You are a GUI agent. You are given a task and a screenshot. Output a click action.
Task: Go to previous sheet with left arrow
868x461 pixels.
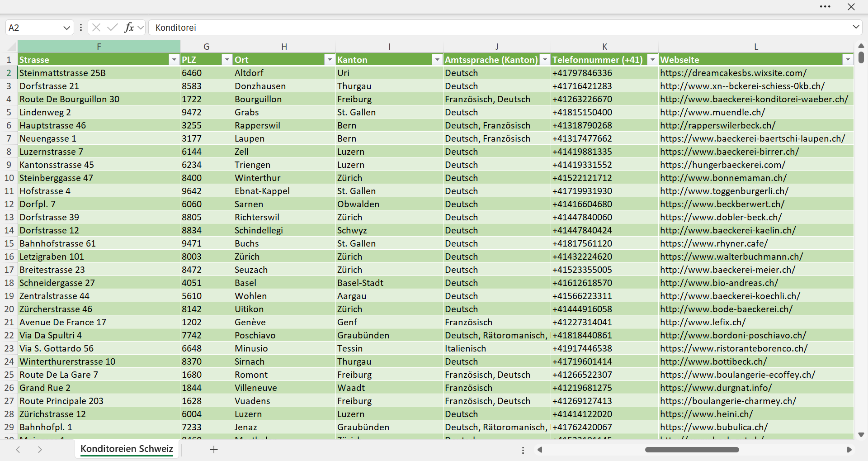(18, 450)
